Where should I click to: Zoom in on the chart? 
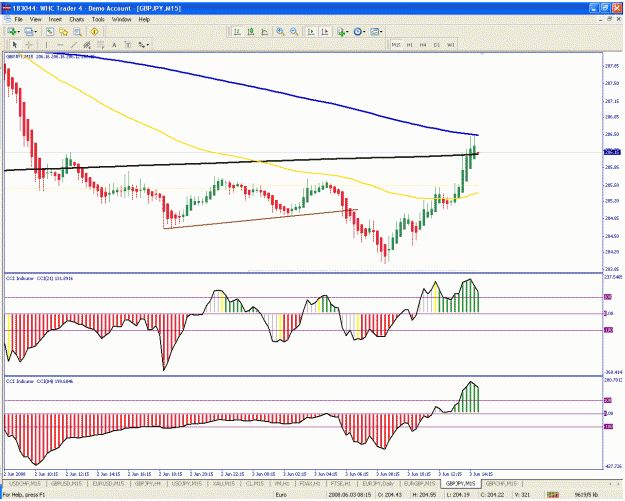tap(280, 32)
